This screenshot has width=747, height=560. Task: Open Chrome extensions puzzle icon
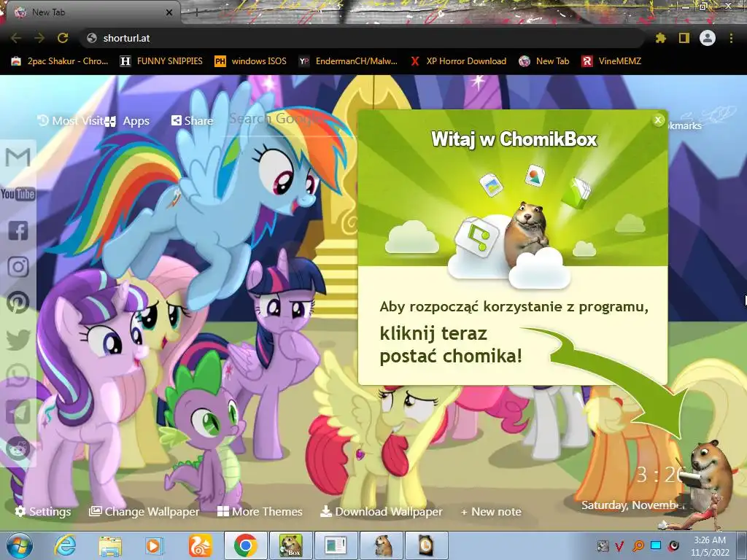(661, 38)
